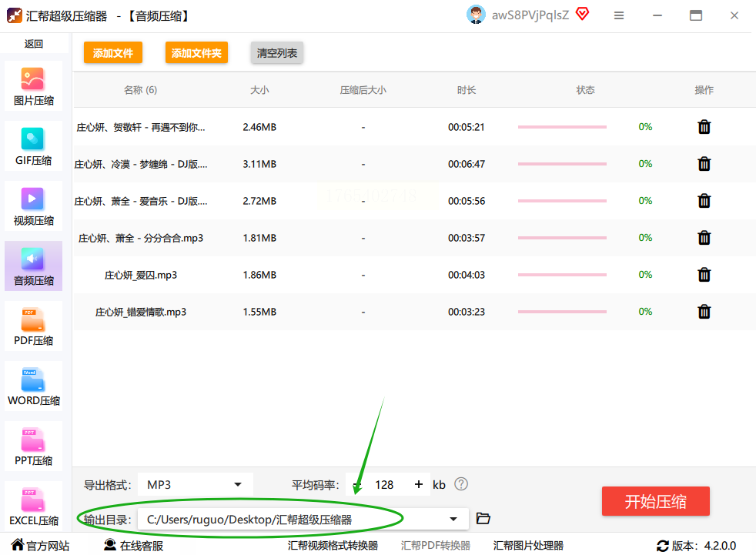
Task: Click the 128 bitrate value field
Action: 384,485
